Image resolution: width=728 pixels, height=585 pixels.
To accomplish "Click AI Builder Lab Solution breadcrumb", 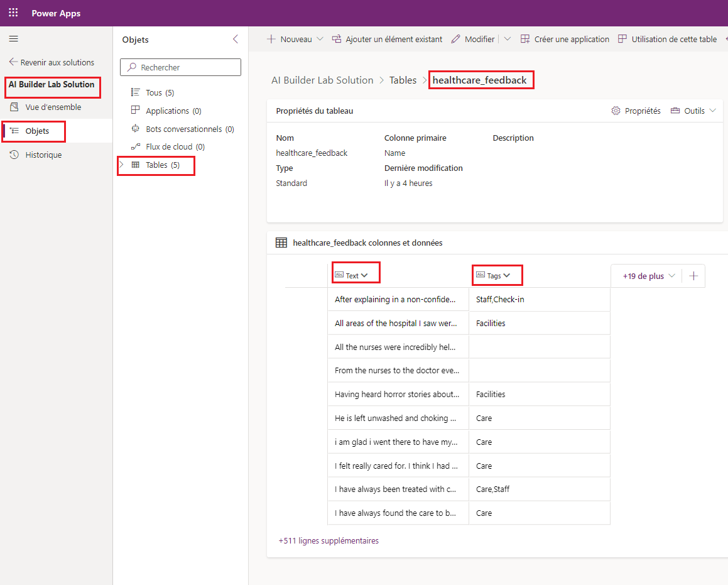I will [x=322, y=80].
